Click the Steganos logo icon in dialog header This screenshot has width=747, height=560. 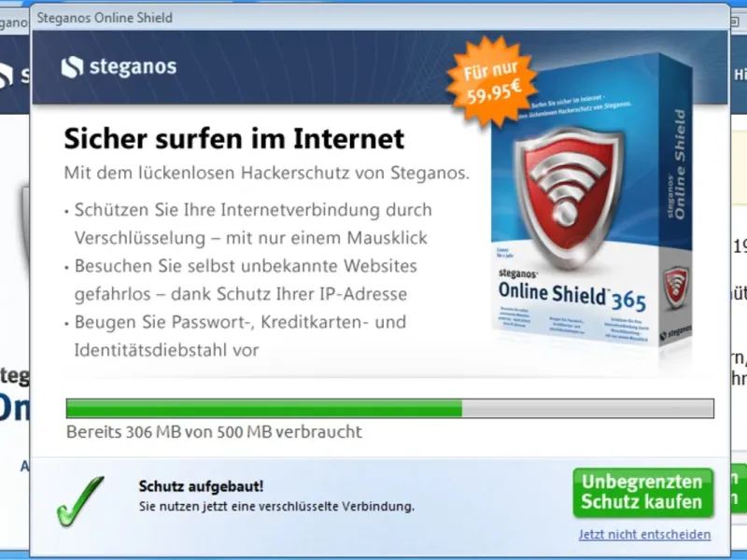(73, 67)
